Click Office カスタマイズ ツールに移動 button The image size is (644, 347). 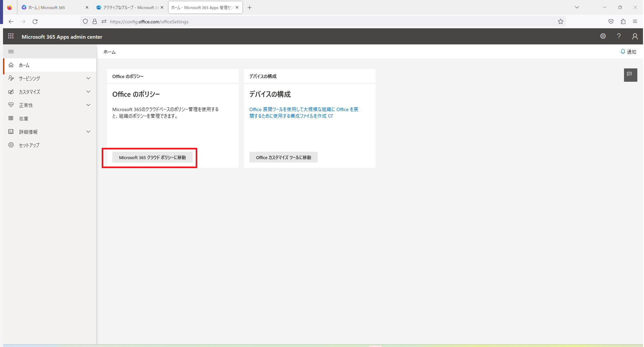(x=283, y=157)
